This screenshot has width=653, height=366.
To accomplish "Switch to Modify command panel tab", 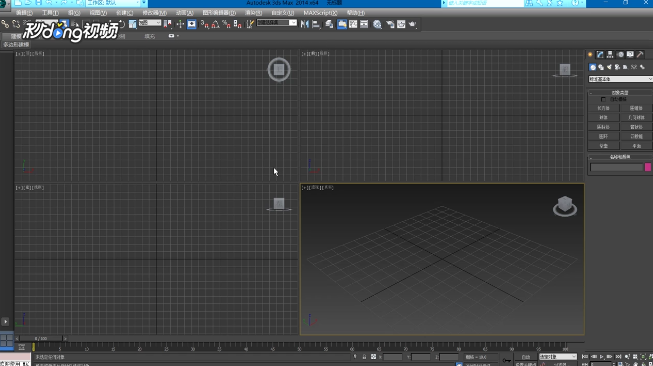I will [600, 55].
